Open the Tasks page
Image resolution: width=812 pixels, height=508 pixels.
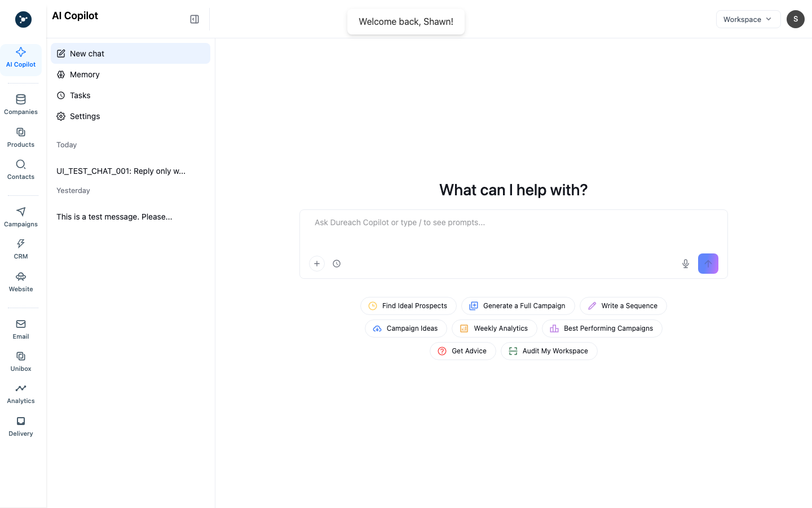coord(130,95)
